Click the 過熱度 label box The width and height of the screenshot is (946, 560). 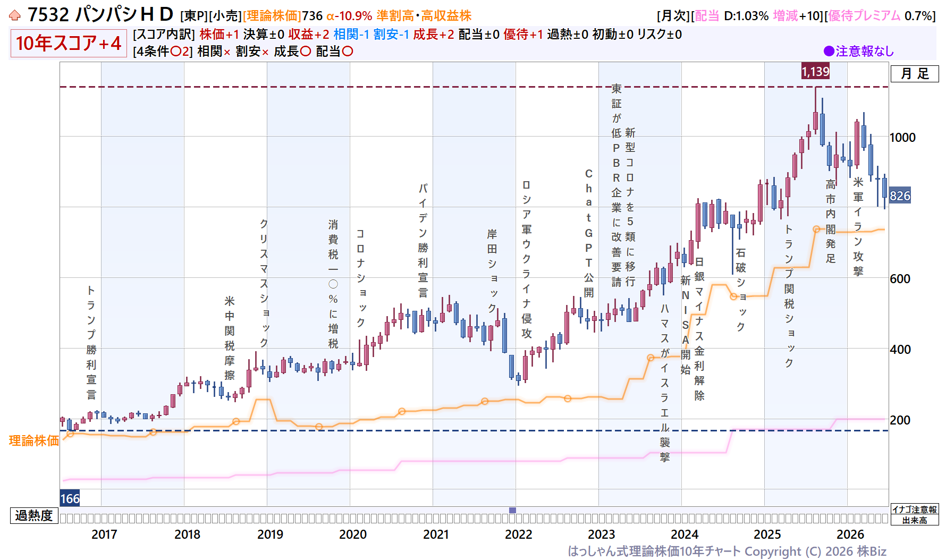pos(34,515)
